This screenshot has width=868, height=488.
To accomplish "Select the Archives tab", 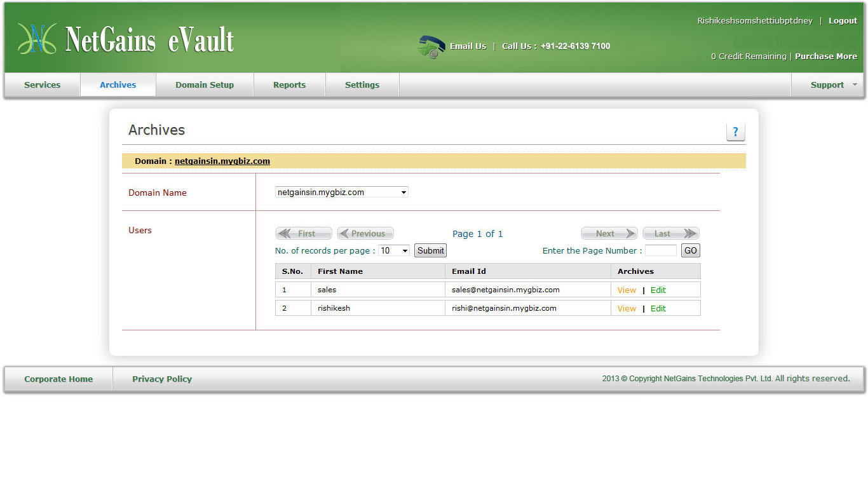I will point(118,85).
